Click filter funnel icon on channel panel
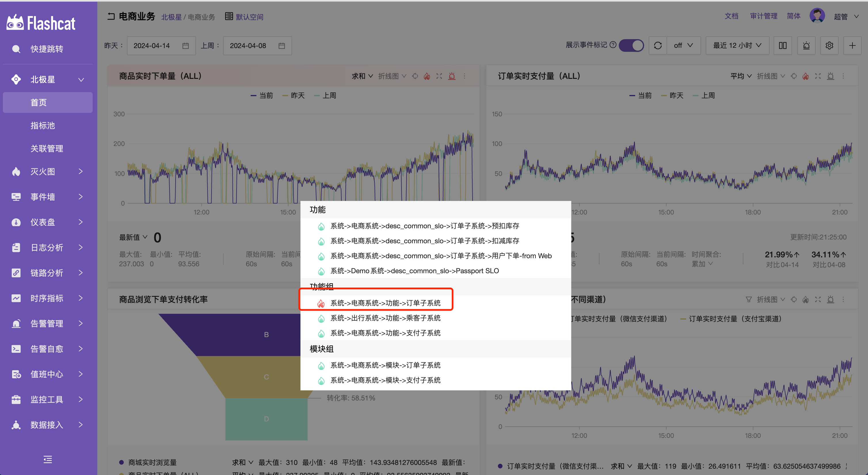The height and width of the screenshot is (475, 868). 748,299
